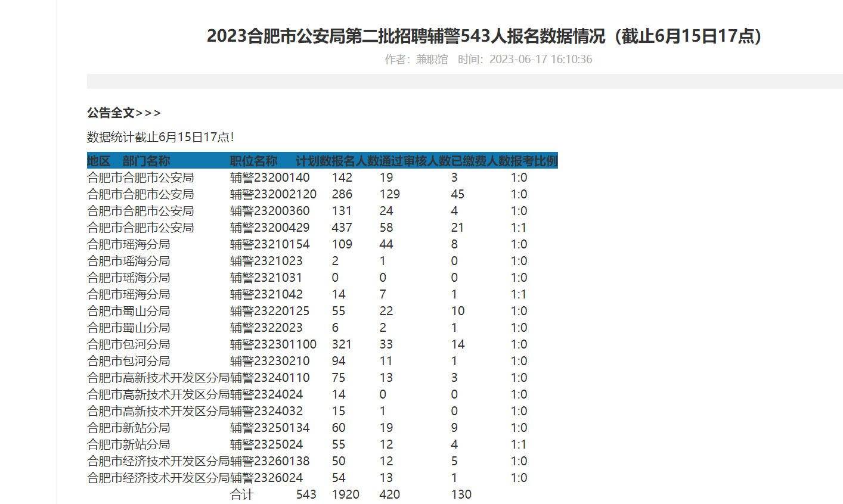Click the 已缴费人数 column header

pos(481,161)
